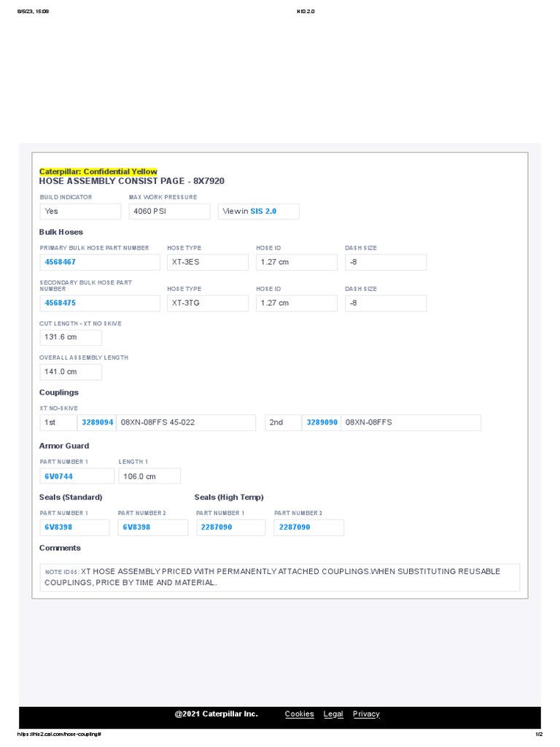Select the primary hose dash size -8 field
The height and width of the screenshot is (747, 560).
click(x=386, y=263)
